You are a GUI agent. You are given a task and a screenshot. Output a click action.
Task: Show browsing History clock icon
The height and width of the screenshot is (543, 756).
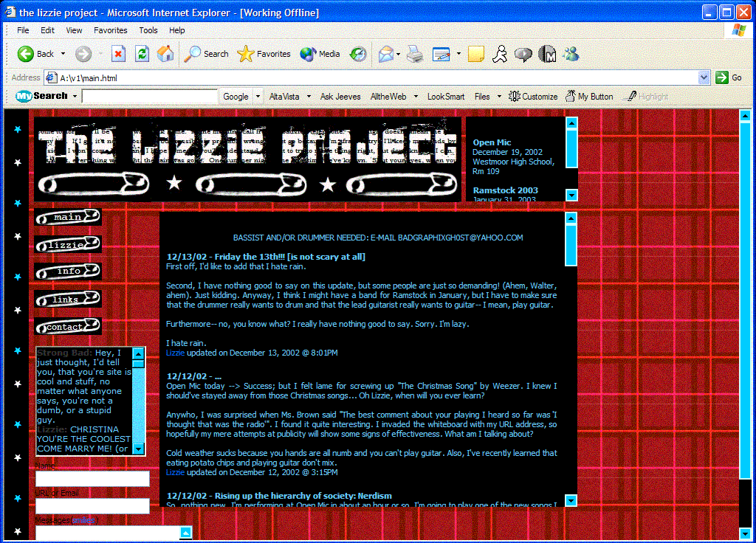coord(358,54)
